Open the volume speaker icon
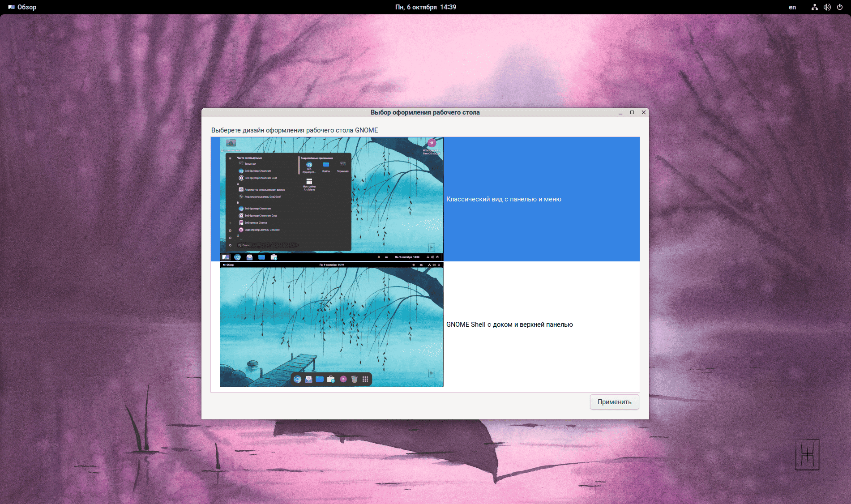The image size is (851, 504). (x=827, y=7)
